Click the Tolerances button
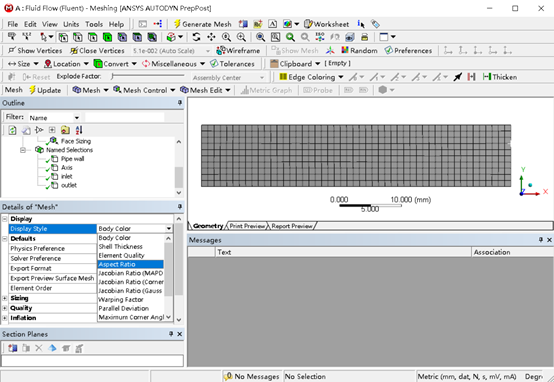This screenshot has height=382, width=554. (x=232, y=64)
